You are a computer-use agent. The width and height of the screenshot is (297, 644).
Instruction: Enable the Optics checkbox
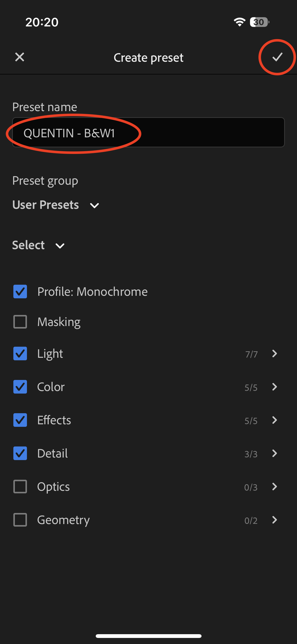(20, 487)
